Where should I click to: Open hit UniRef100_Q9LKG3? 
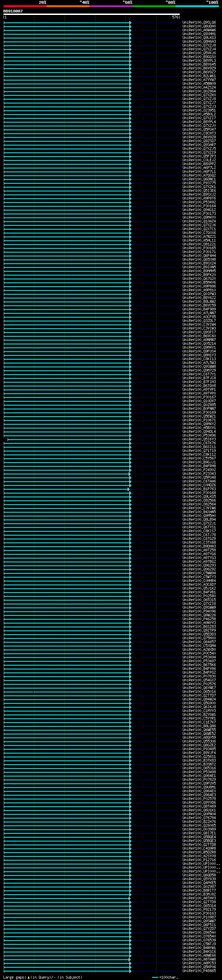click(x=199, y=38)
